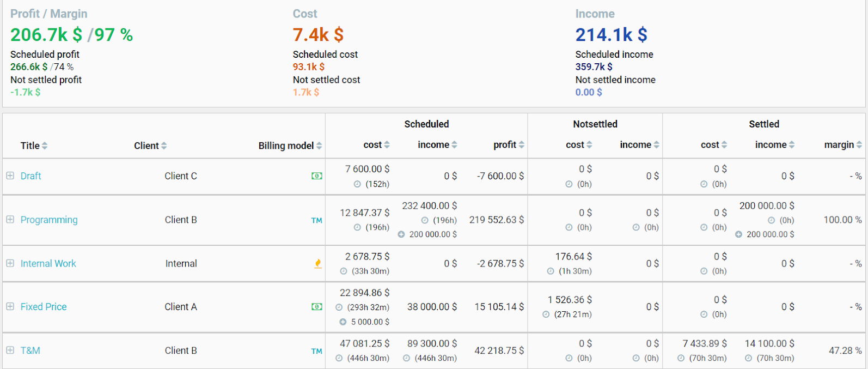Select the 7.4k $ cost value
This screenshot has height=369, width=868.
point(318,35)
